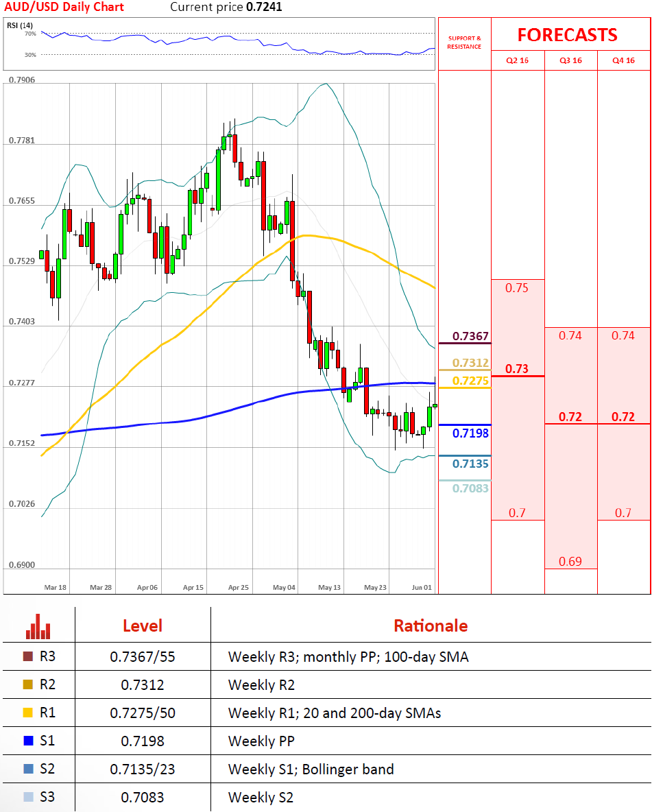Click the Q4 16 forecast median 0.72
Image resolution: width=652 pixels, height=812 pixels.
pyautogui.click(x=623, y=417)
